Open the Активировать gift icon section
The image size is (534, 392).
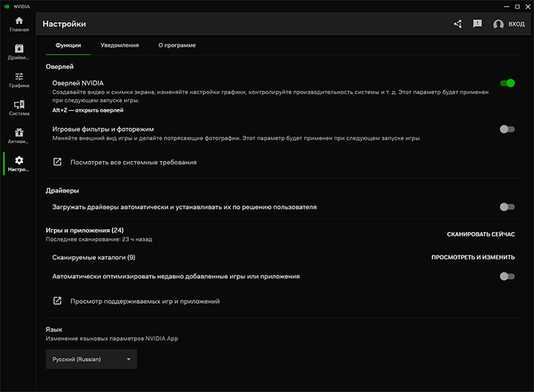point(19,136)
